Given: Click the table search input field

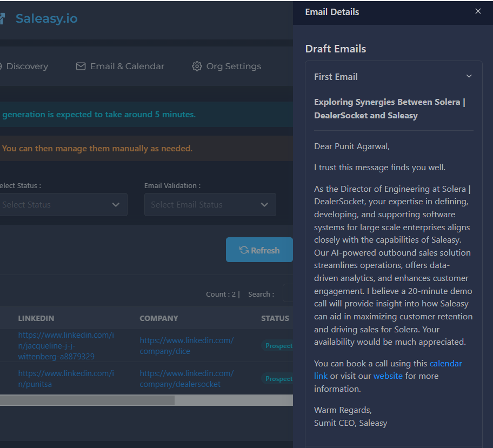Looking at the screenshot, I should (x=288, y=293).
